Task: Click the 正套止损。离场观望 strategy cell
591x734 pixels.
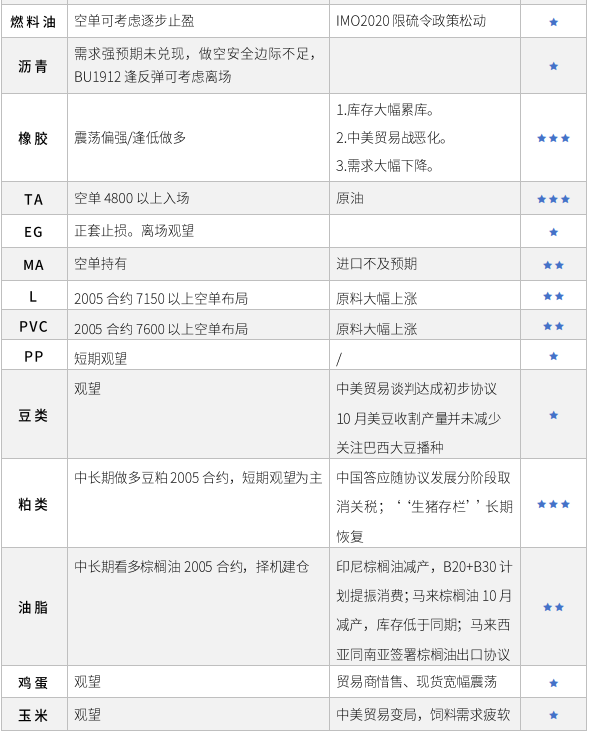Action: click(x=198, y=232)
